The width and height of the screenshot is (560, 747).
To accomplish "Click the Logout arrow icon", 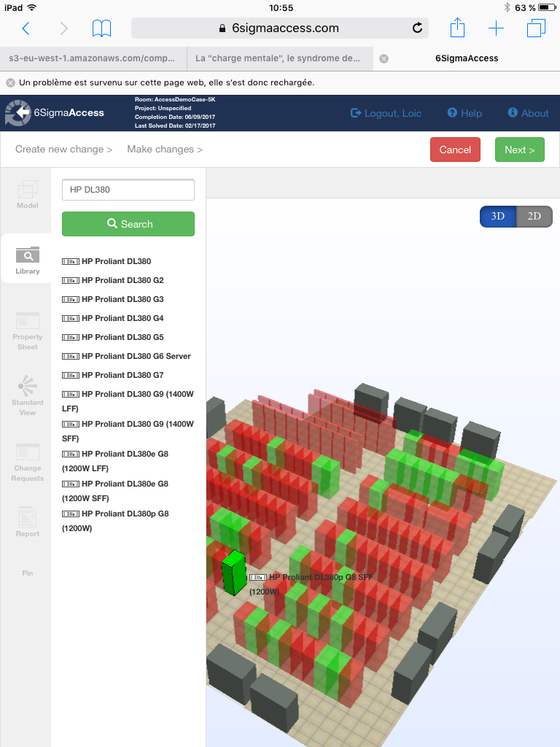I will (x=356, y=113).
